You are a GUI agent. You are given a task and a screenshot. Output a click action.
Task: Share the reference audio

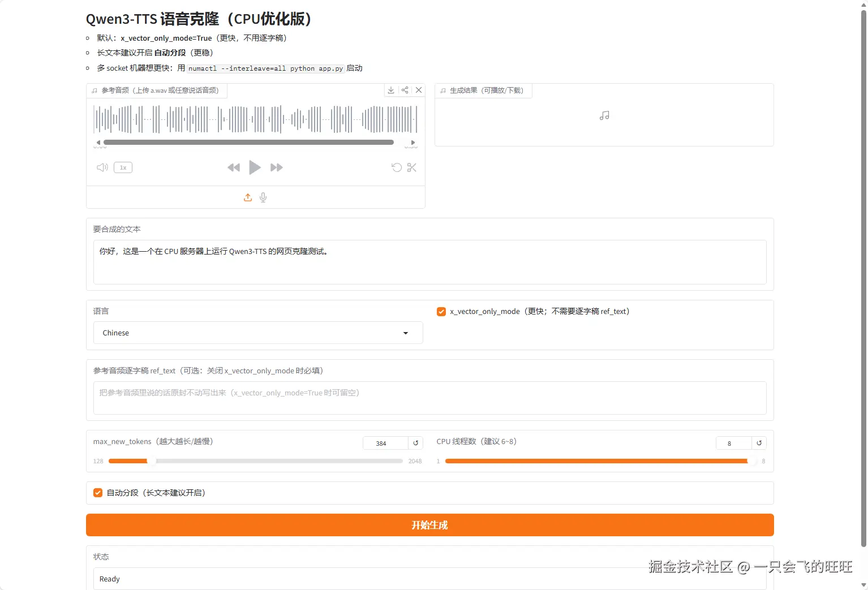tap(405, 90)
